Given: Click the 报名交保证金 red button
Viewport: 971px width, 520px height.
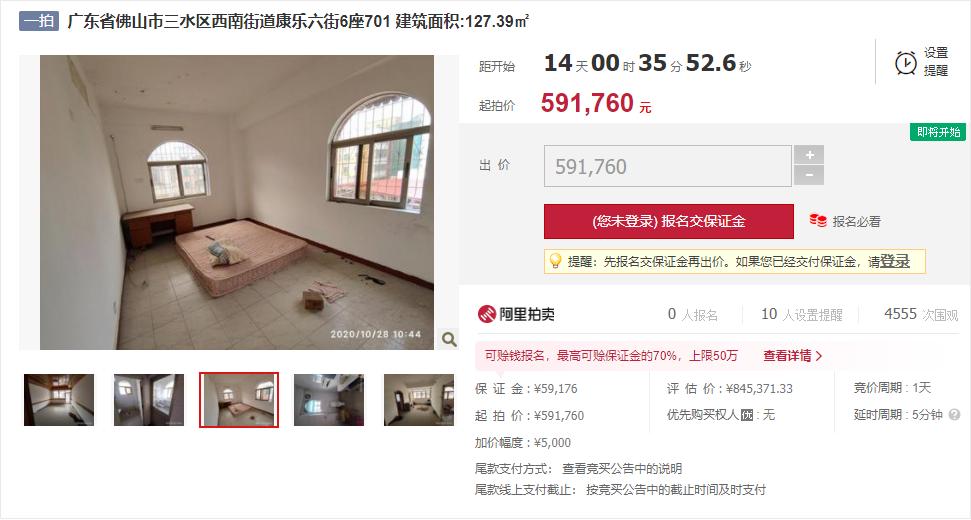Looking at the screenshot, I should click(669, 222).
